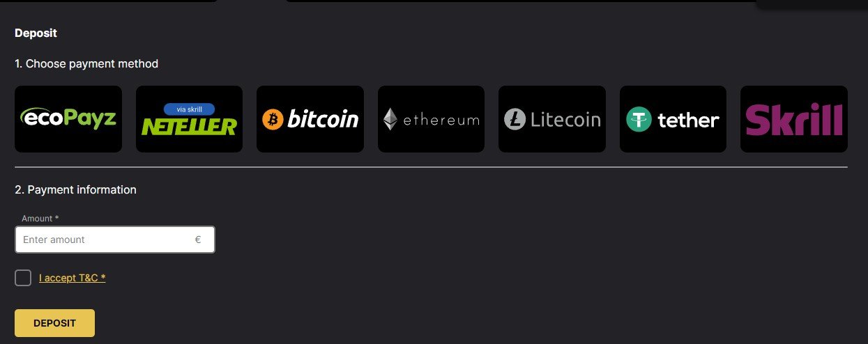This screenshot has width=868, height=344.
Task: Click the 'Amount *' field label
Action: point(40,219)
